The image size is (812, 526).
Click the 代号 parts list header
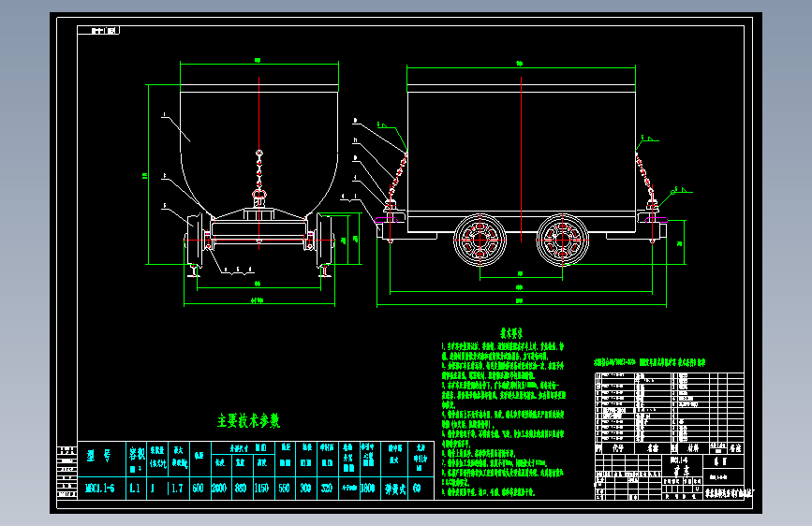pos(618,448)
